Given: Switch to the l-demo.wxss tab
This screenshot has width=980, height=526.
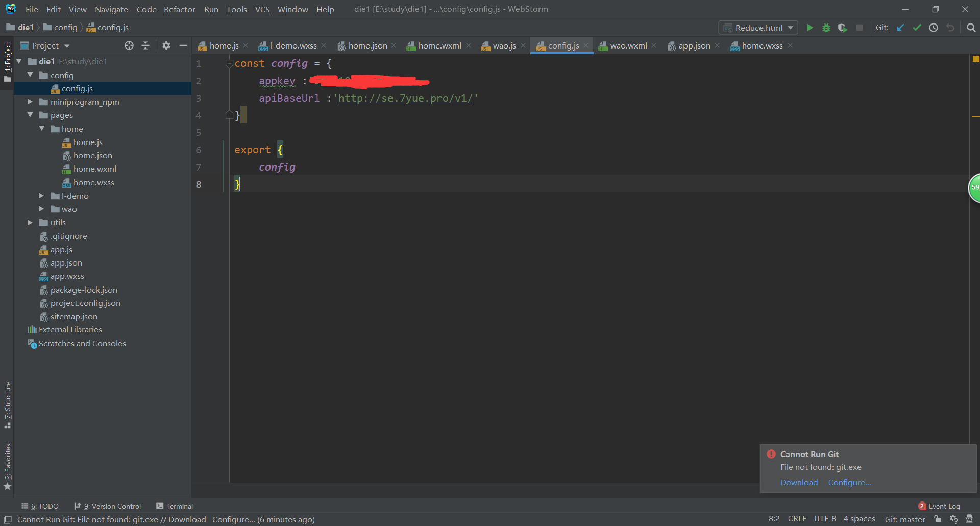Looking at the screenshot, I should click(293, 45).
